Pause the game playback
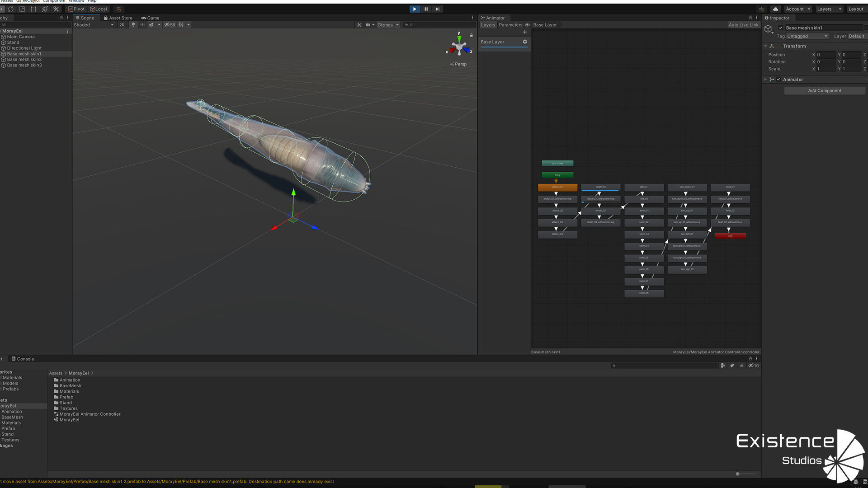Screen dimensions: 868x488 (426, 9)
